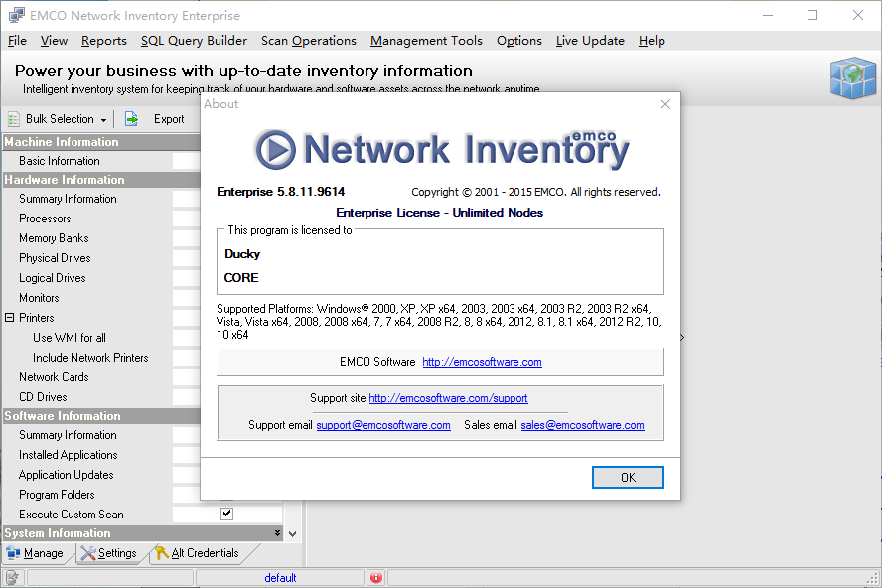Click the globe cube logo in the banner

pyautogui.click(x=851, y=79)
